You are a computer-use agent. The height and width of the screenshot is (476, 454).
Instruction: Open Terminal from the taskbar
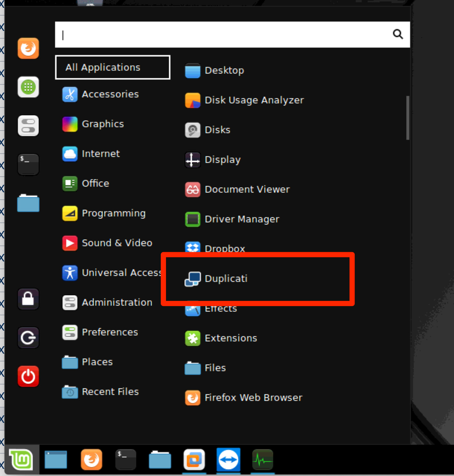[126, 460]
